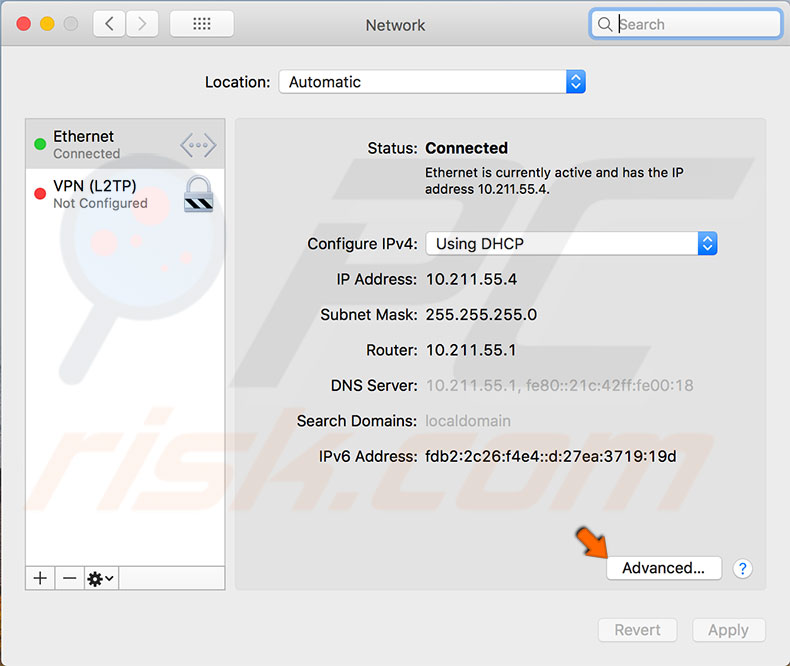Go back with the left chevron button
This screenshot has width=790, height=666.
(109, 24)
